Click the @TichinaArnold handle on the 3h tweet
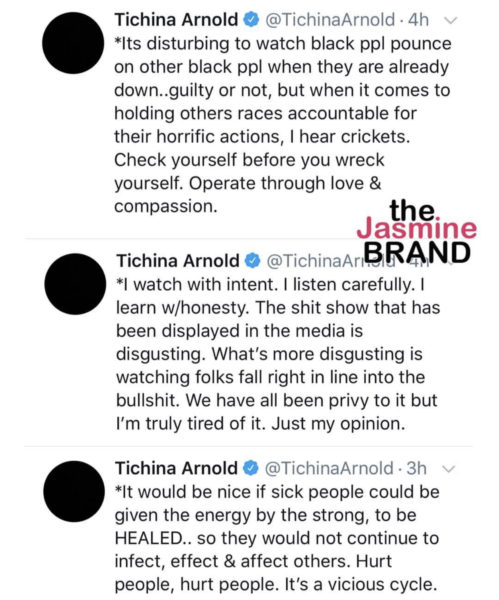The height and width of the screenshot is (600, 499). (329, 468)
